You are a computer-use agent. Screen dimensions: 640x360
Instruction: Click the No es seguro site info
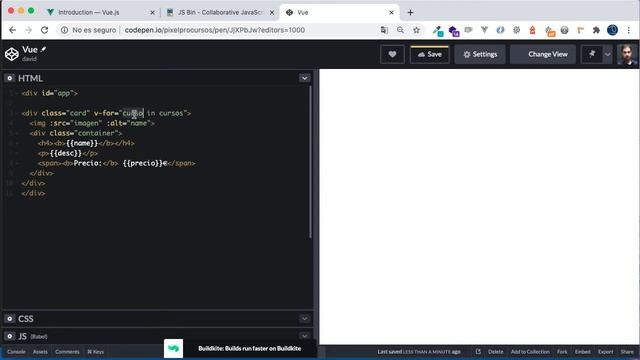click(x=88, y=30)
